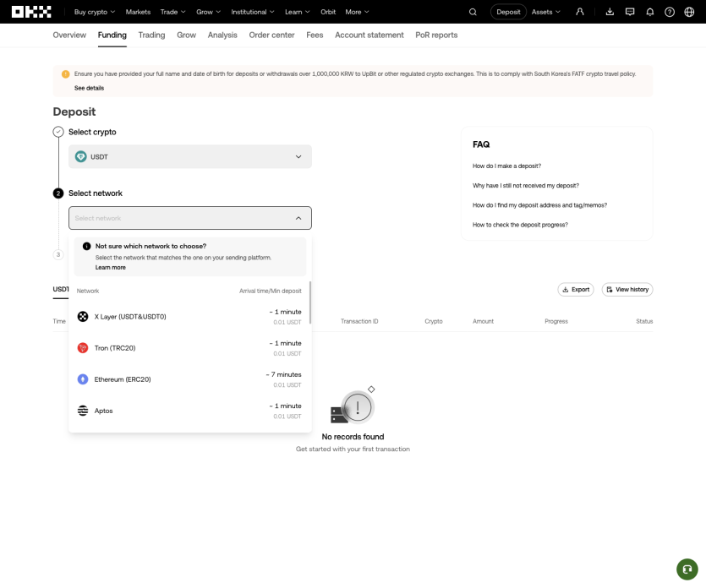Screen dimensions: 706x588
Task: Expand the Grow top navigation menu
Action: pyautogui.click(x=209, y=12)
